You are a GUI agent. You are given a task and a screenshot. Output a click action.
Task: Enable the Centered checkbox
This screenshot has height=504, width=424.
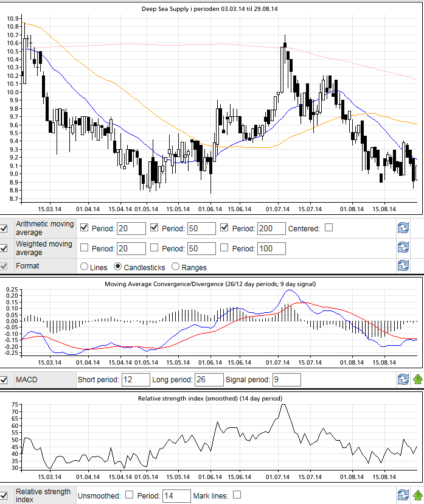coord(329,228)
